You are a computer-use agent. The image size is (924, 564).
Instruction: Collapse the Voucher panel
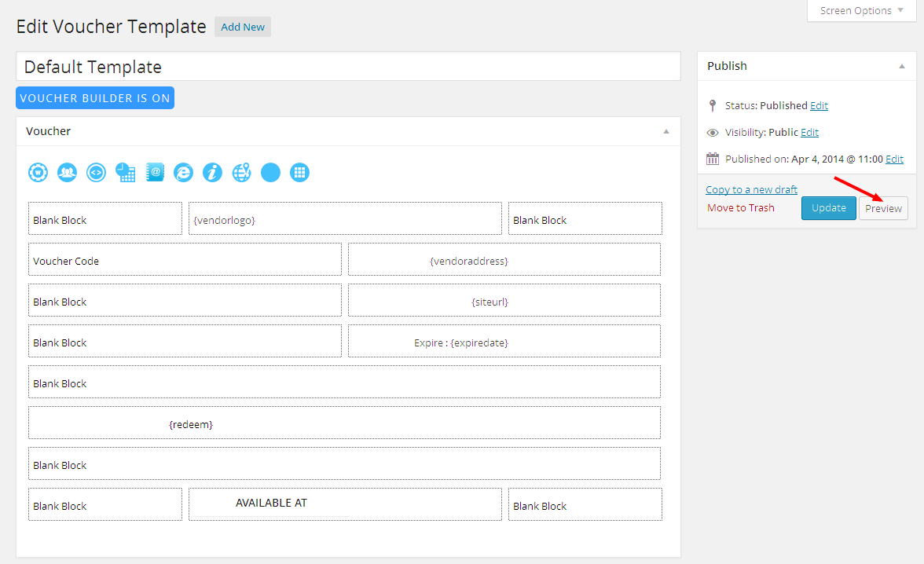[666, 131]
